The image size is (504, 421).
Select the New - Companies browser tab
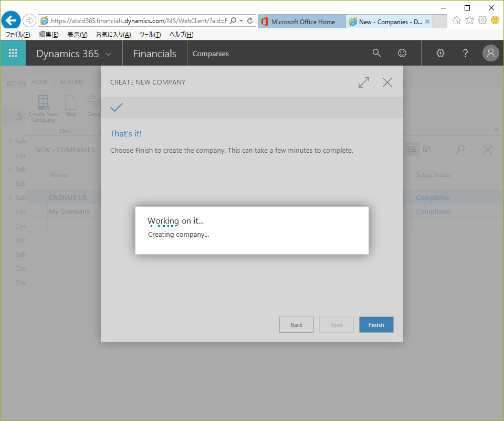(390, 22)
